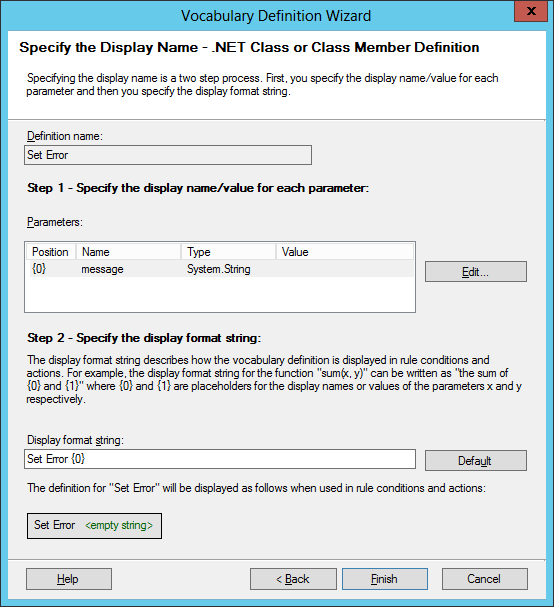
Task: Click the Type column header
Action: click(228, 252)
